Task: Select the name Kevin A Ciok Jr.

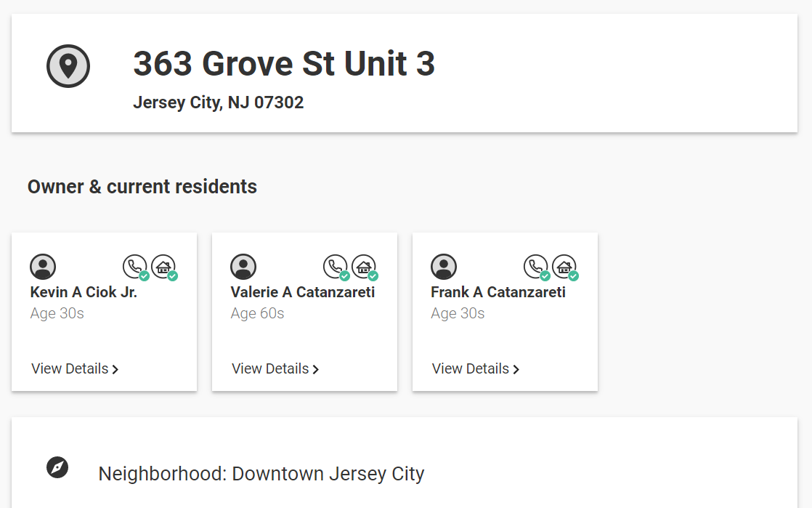Action: [84, 292]
